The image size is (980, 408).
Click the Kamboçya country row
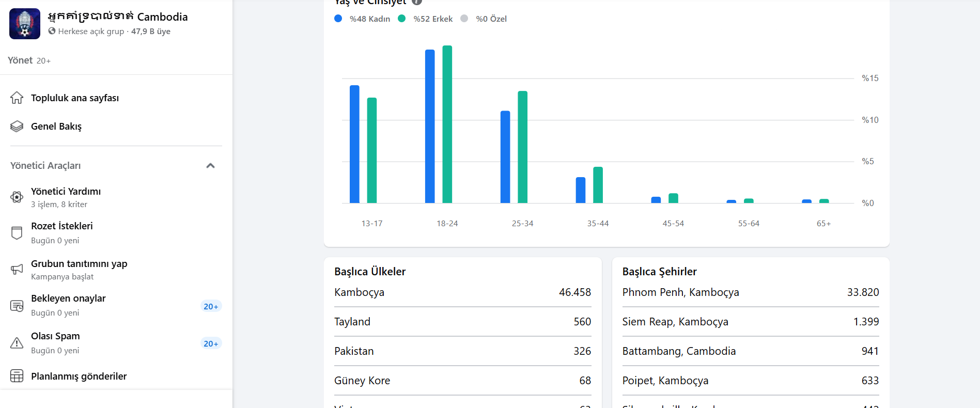coord(462,292)
